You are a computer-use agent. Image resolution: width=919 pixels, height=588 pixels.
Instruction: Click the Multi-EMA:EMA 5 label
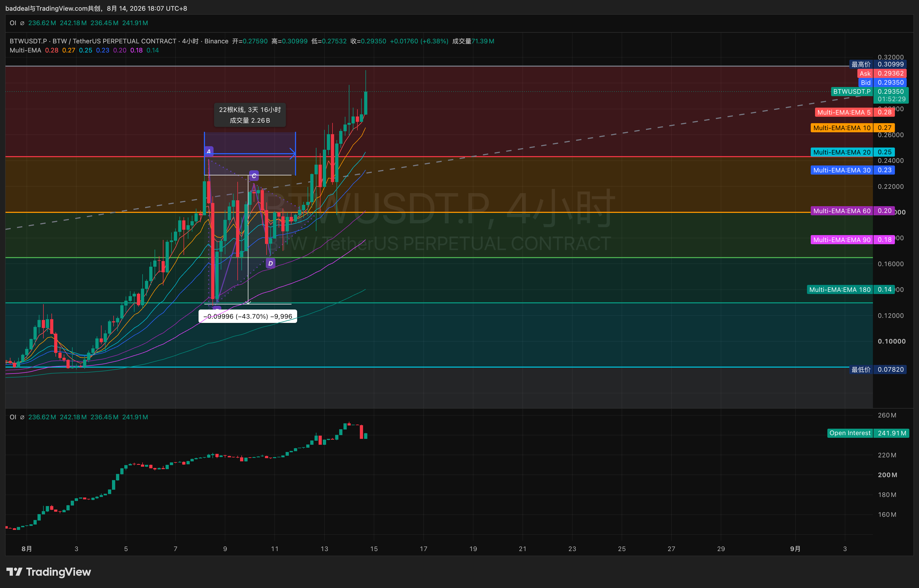coord(854,112)
